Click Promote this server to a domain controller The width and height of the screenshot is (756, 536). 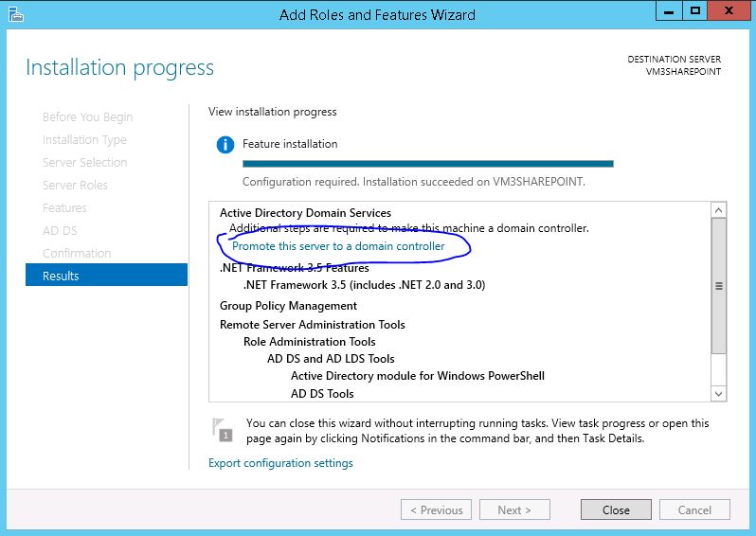(x=338, y=246)
